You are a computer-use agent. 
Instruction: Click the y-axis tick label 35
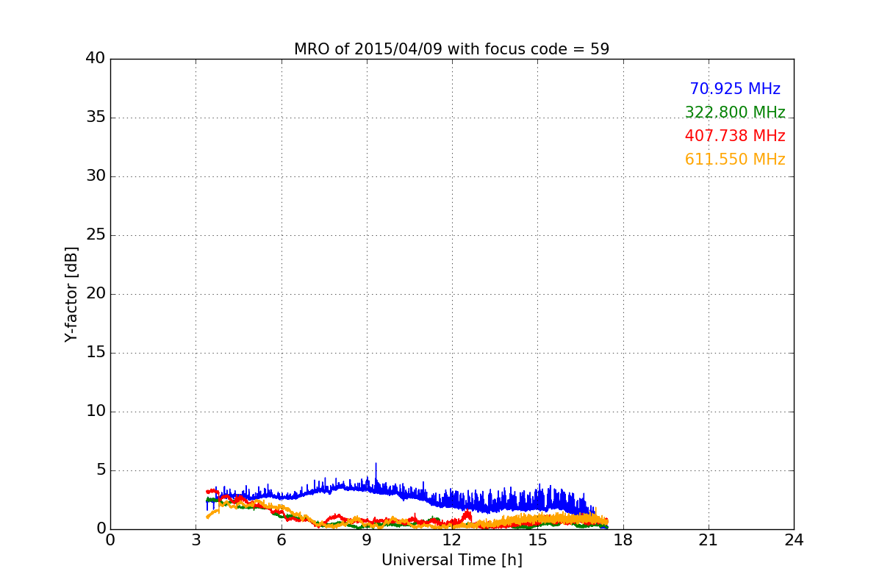(x=96, y=118)
